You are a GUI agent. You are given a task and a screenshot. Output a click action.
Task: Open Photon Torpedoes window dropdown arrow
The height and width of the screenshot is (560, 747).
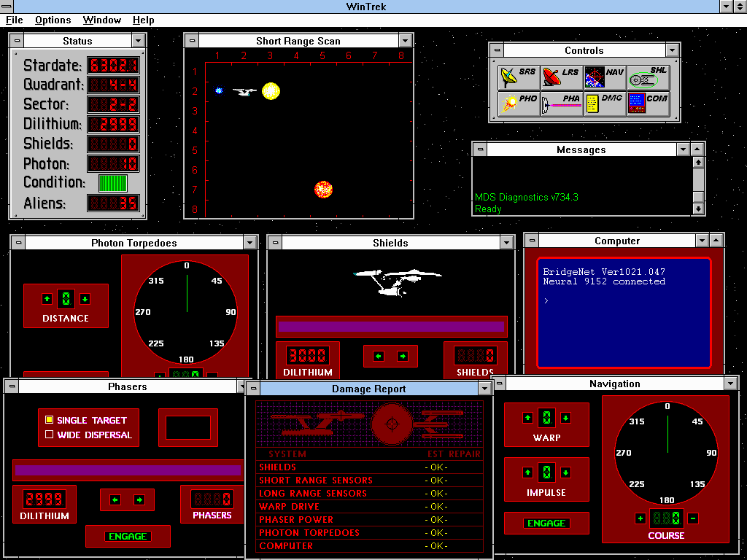(250, 242)
